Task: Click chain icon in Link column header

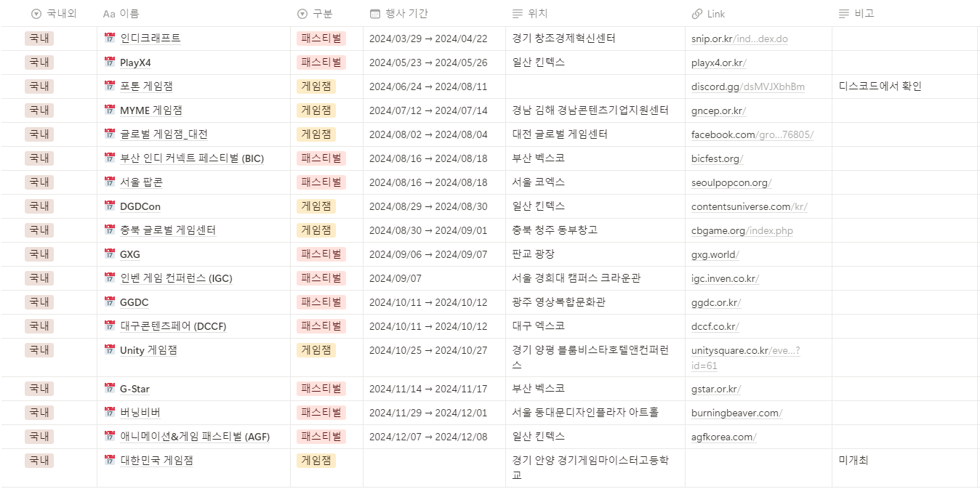Action: pyautogui.click(x=697, y=14)
